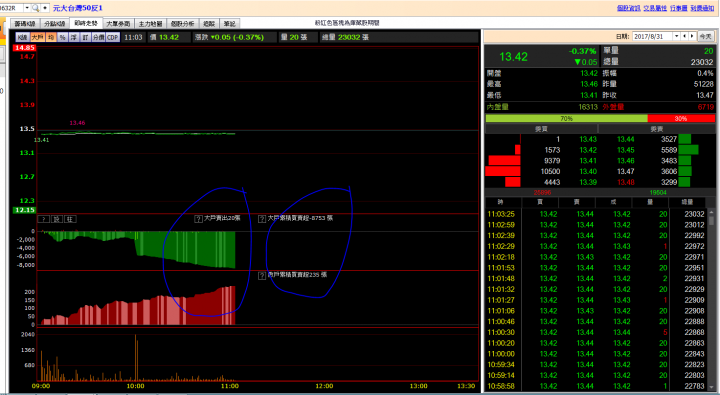Viewport: 720px width, 395px height.
Task: Click the 總量 column header in trade list
Action: coord(687,202)
